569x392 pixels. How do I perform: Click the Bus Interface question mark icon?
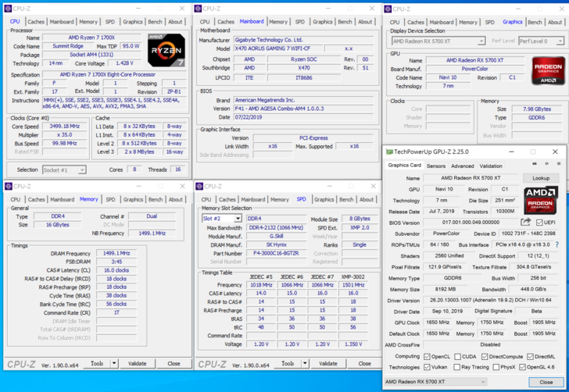point(557,244)
